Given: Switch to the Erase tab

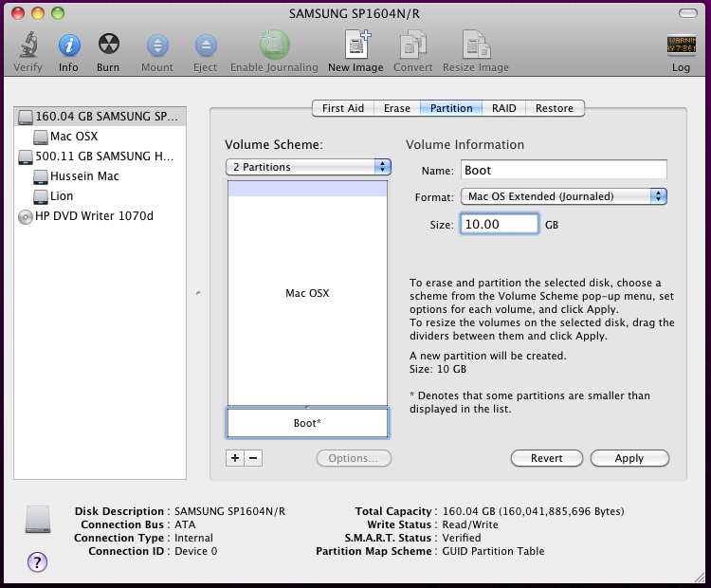Looking at the screenshot, I should (x=397, y=108).
